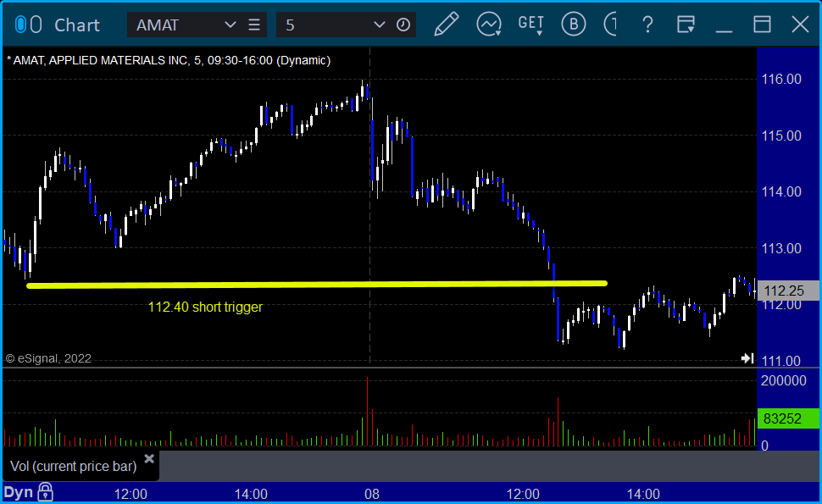
Task: Click the first 14:00 time axis label
Action: click(251, 494)
